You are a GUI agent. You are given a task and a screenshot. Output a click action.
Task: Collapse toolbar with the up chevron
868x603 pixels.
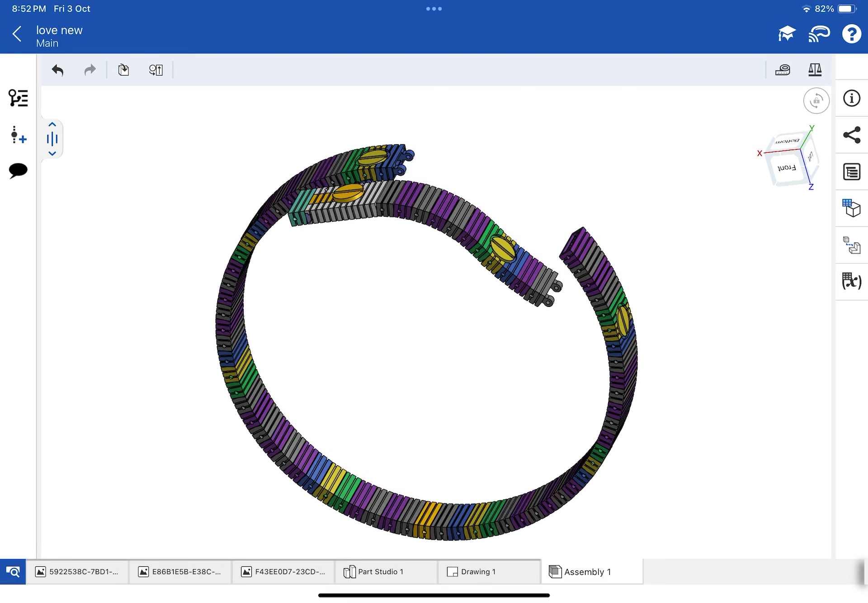(x=52, y=125)
